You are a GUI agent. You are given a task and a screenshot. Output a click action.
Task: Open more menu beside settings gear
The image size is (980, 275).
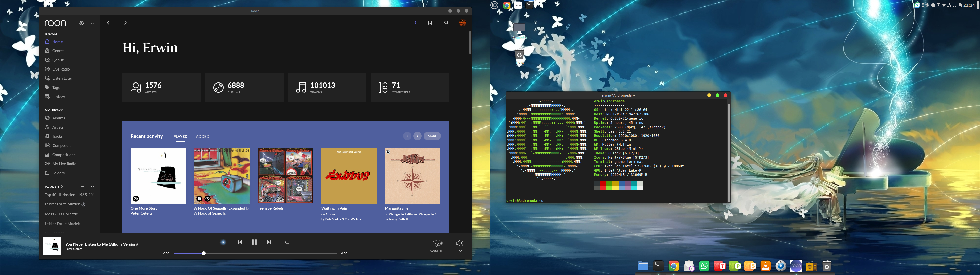(92, 23)
